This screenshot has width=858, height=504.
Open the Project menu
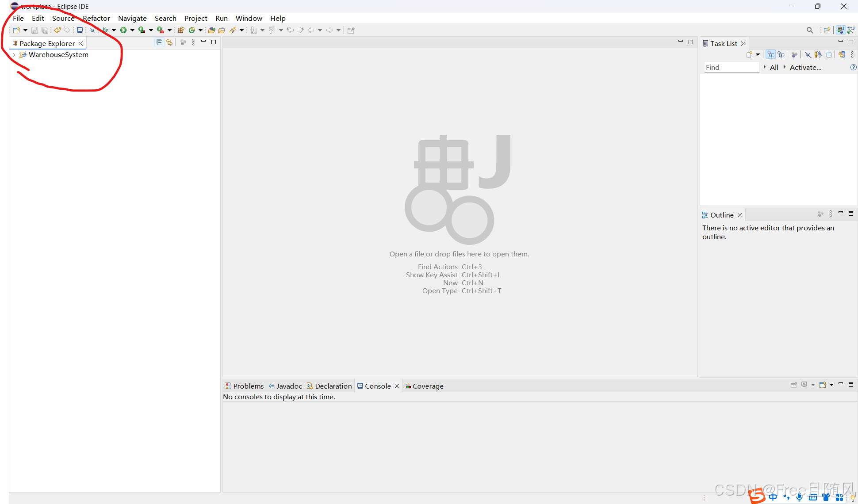tap(196, 18)
